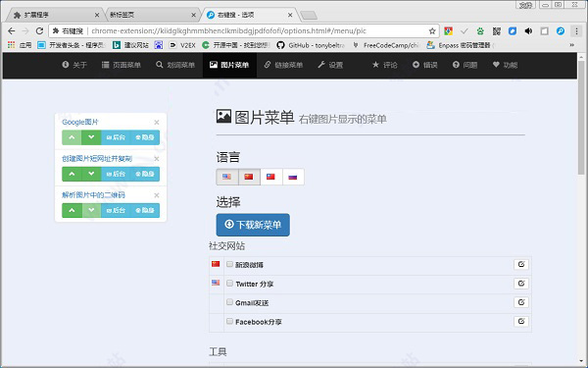Toggle 隐身 for 创建图片短网址并复制
This screenshot has height=368, width=588.
pos(145,174)
